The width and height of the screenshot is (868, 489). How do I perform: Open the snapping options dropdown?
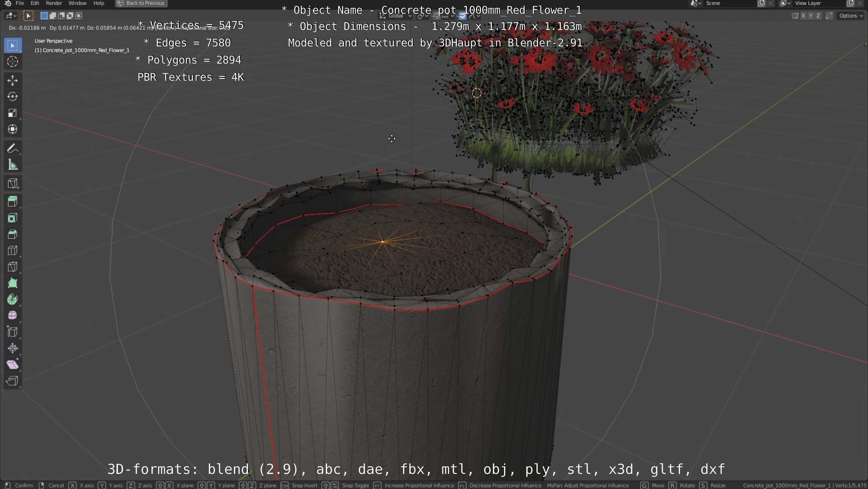448,16
